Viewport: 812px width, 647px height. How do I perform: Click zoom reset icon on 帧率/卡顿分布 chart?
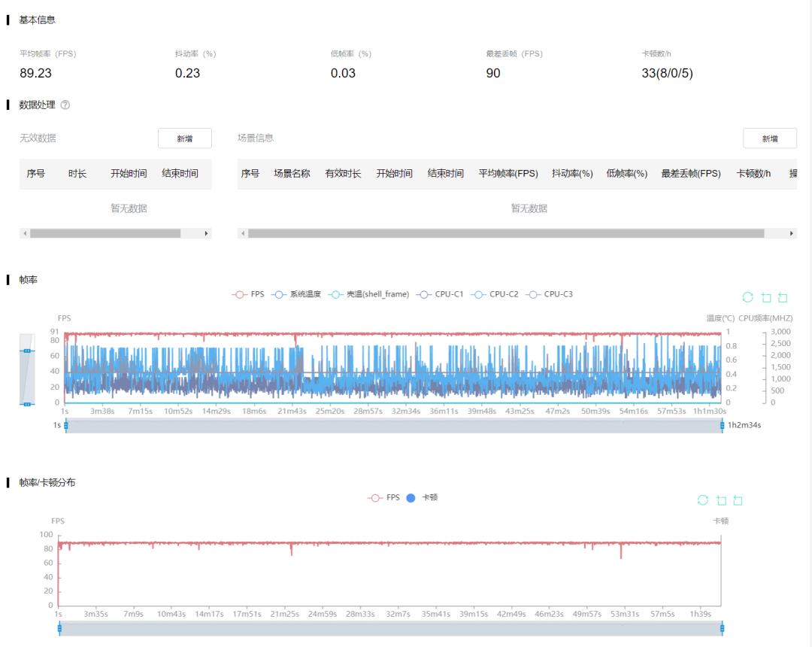[738, 500]
